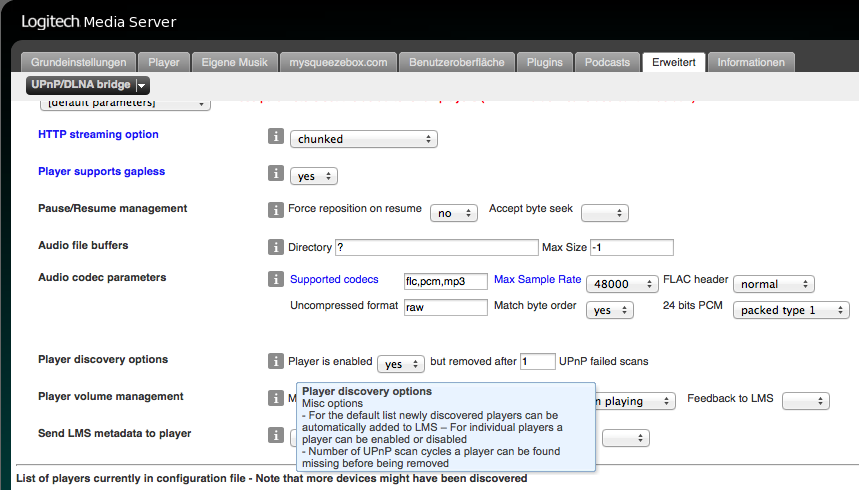Viewport: 859px width, 490px height.
Task: Click info icon for Pause/Resume management
Action: tap(276, 210)
